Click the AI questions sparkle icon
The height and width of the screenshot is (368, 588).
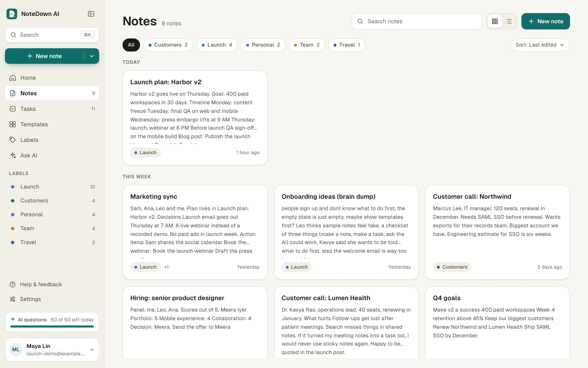pyautogui.click(x=13, y=319)
